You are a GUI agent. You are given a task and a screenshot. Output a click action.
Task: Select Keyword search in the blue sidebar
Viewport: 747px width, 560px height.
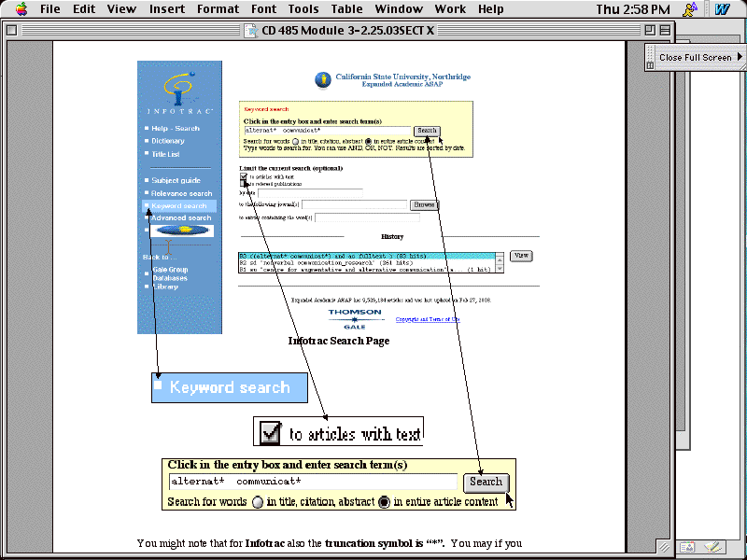[179, 205]
